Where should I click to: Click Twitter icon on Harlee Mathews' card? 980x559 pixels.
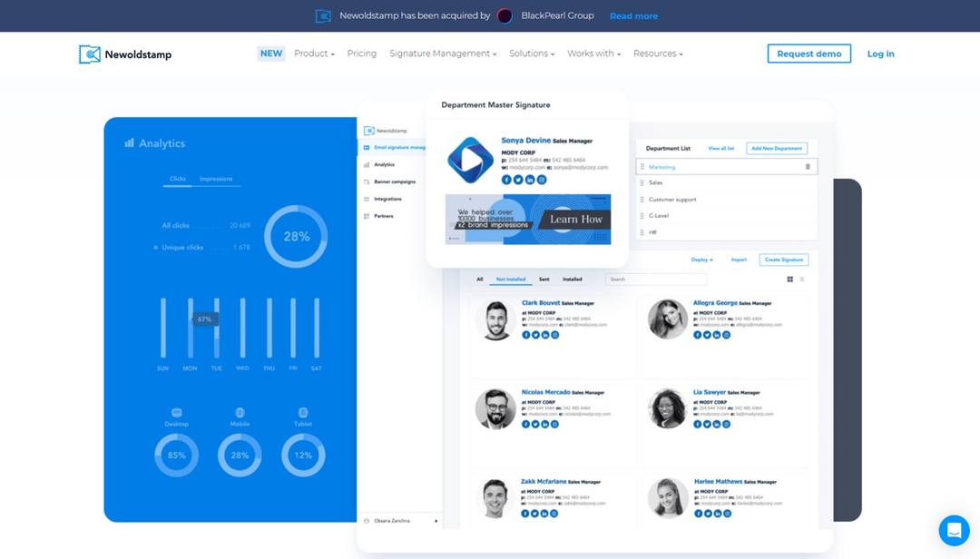(708, 514)
